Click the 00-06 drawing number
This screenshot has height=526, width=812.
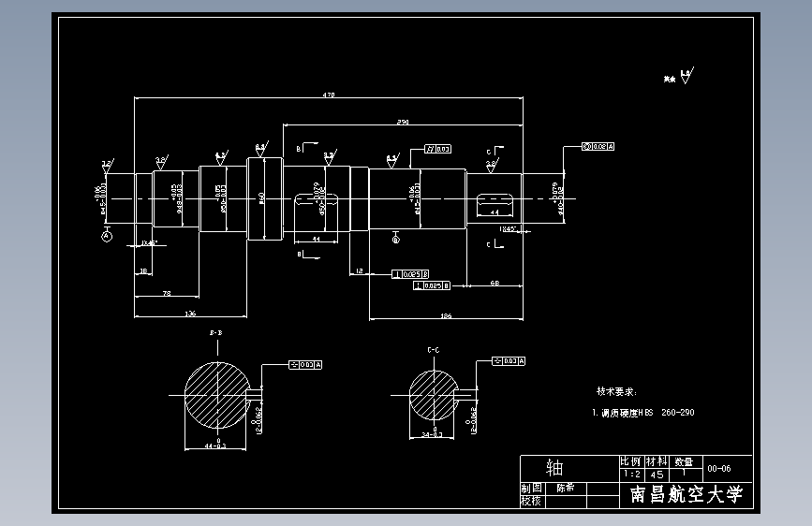tap(719, 469)
